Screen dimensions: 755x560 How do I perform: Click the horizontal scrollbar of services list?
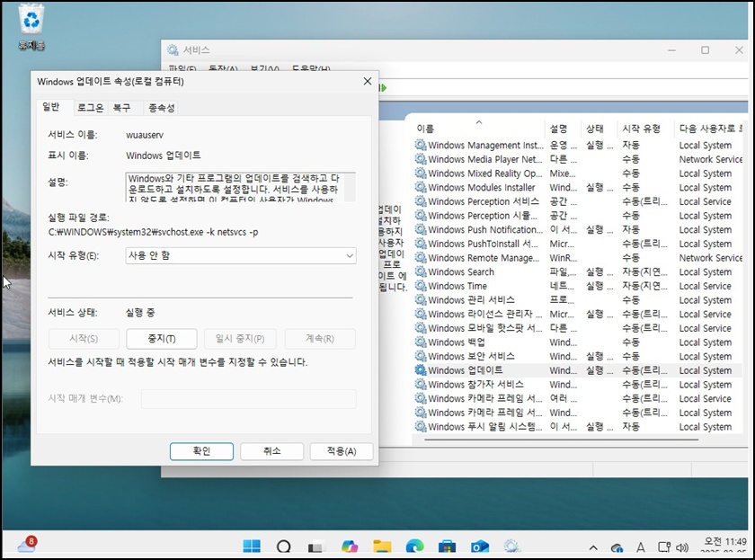pyautogui.click(x=561, y=440)
